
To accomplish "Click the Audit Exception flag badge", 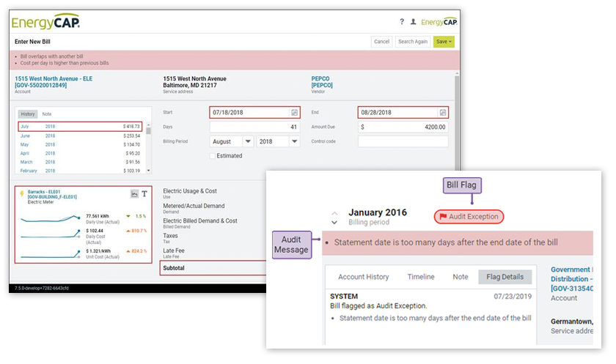I will 468,216.
